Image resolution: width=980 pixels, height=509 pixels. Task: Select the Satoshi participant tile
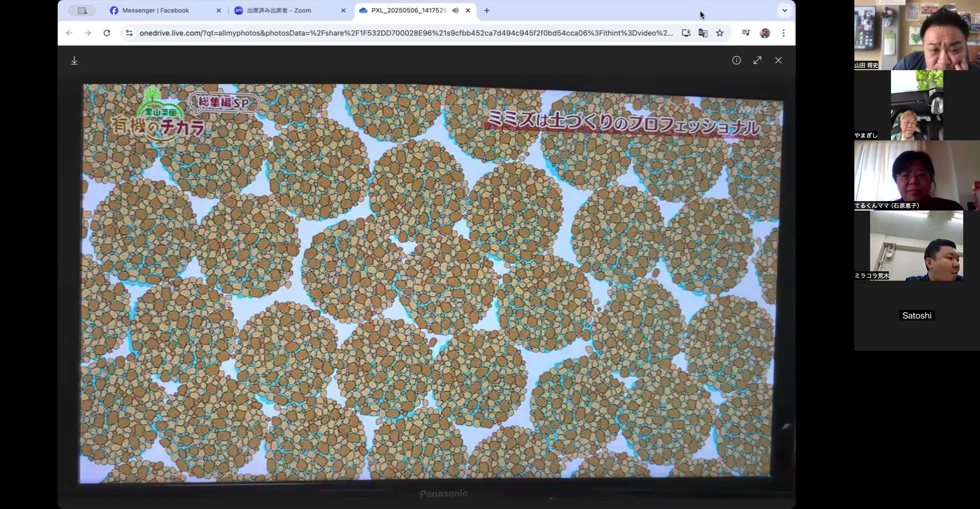pyautogui.click(x=917, y=316)
